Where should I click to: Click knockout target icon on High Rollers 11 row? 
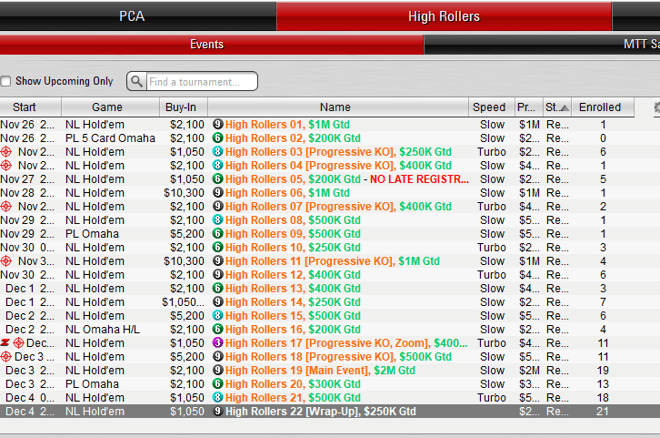6,261
